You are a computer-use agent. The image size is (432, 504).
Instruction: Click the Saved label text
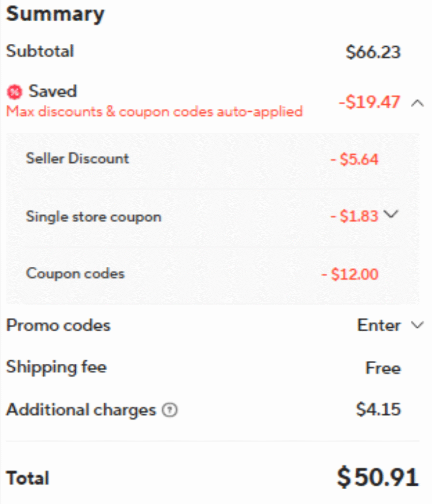53,91
